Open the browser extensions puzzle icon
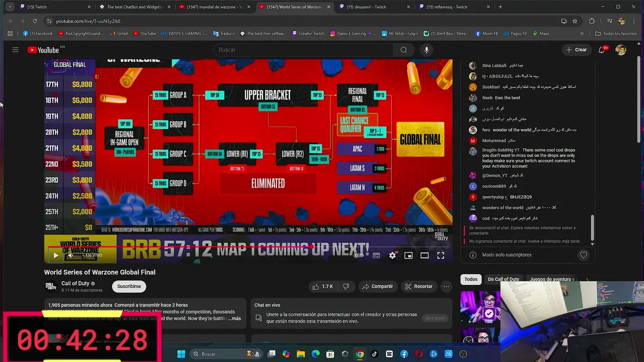Viewport: 644px width, 362px height. 592,21
